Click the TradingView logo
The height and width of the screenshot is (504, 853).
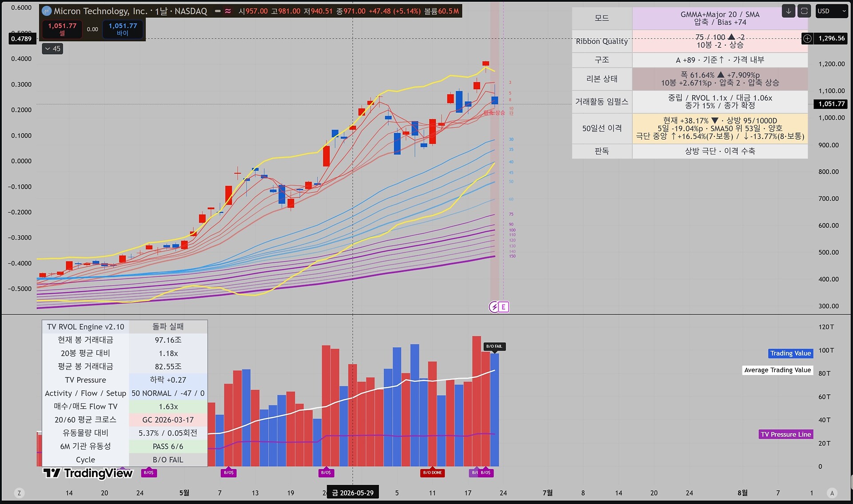tap(88, 473)
